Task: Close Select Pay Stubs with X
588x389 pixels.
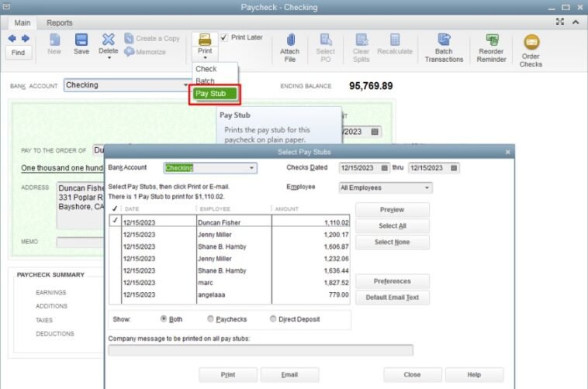Action: click(507, 152)
